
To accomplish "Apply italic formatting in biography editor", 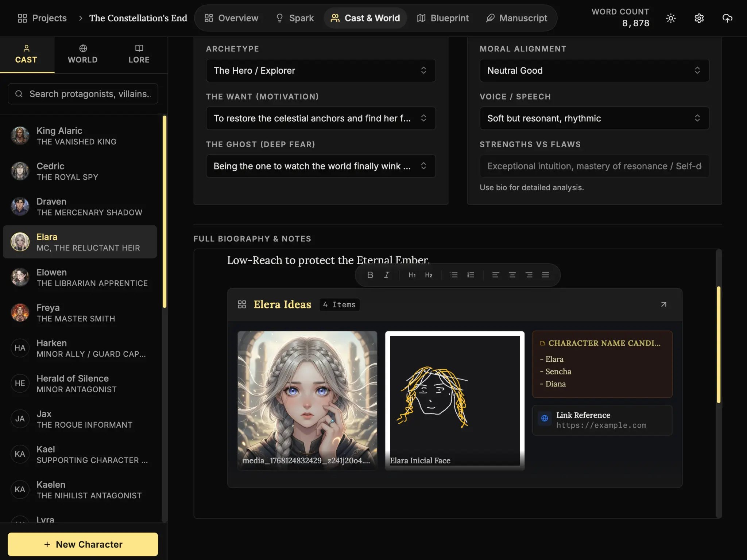I will coord(387,275).
